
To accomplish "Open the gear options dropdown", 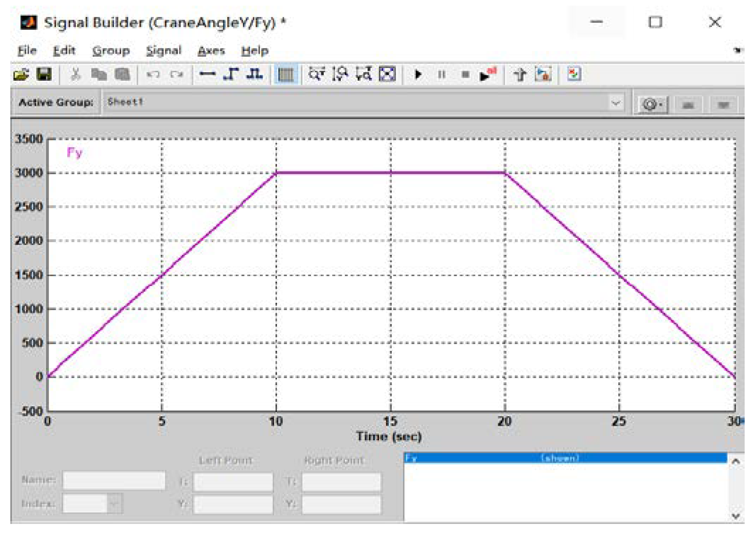I will tap(652, 105).
